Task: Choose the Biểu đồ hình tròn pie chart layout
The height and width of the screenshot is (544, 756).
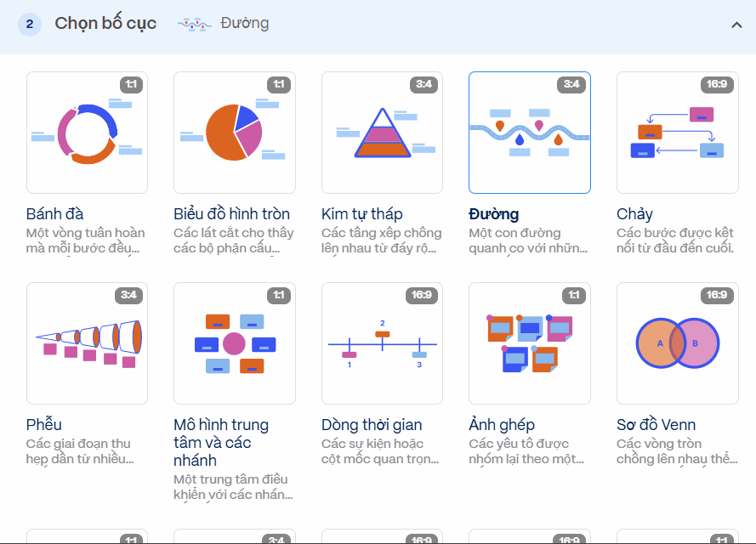Action: click(234, 132)
